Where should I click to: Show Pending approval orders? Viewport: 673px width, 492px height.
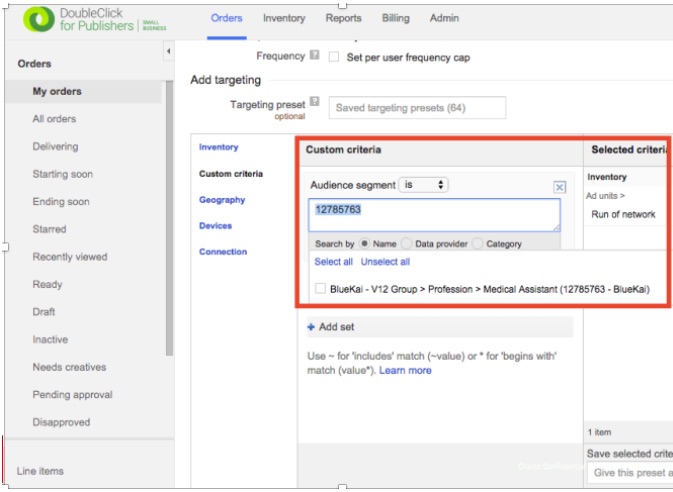pos(73,395)
